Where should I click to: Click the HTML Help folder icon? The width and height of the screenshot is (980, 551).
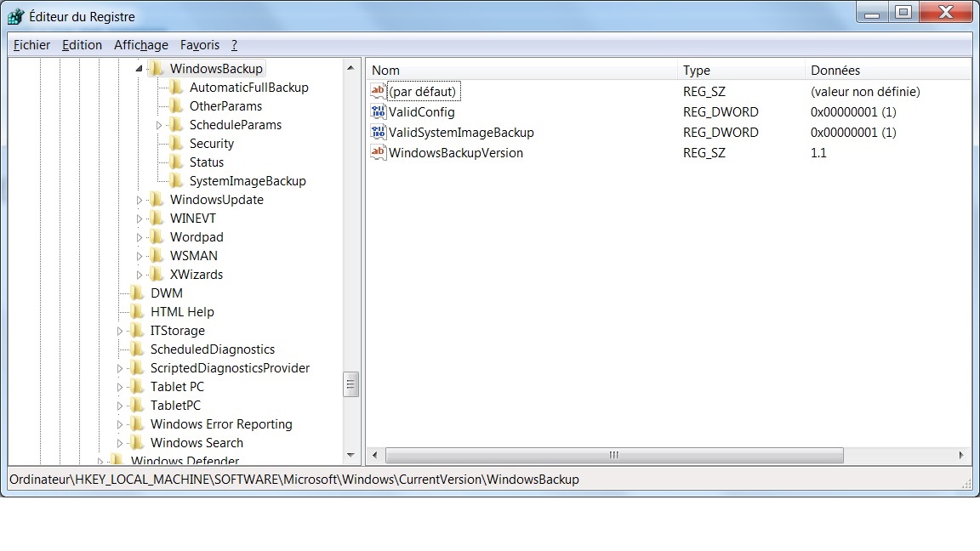(137, 312)
